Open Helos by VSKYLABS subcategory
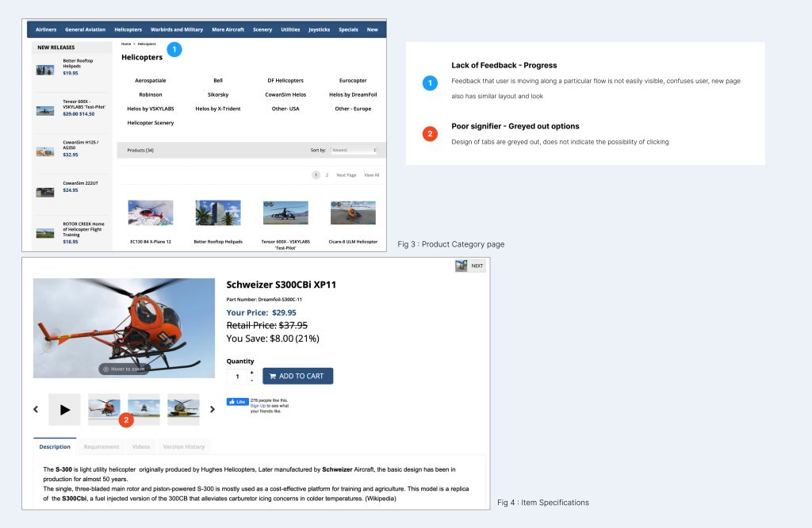812x528 pixels. (150, 109)
